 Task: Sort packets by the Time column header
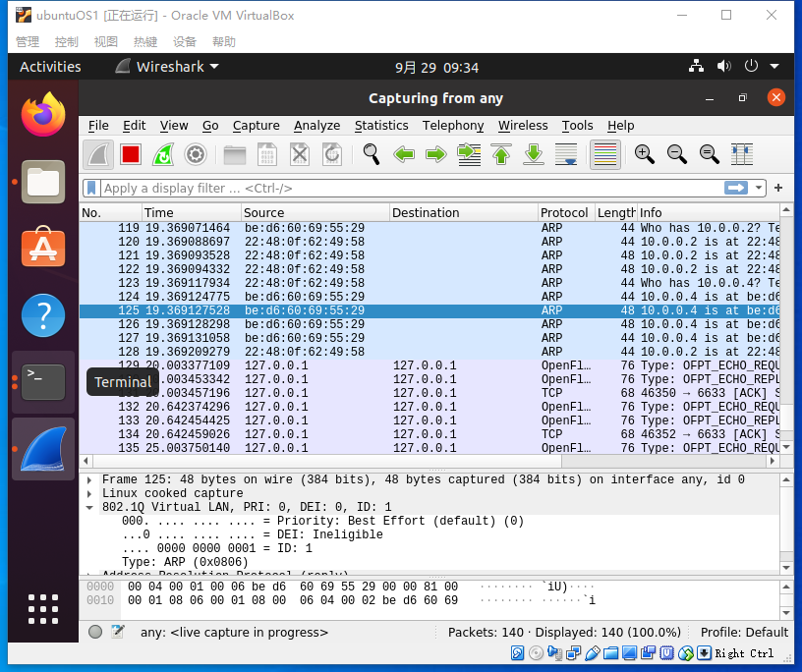coord(192,212)
